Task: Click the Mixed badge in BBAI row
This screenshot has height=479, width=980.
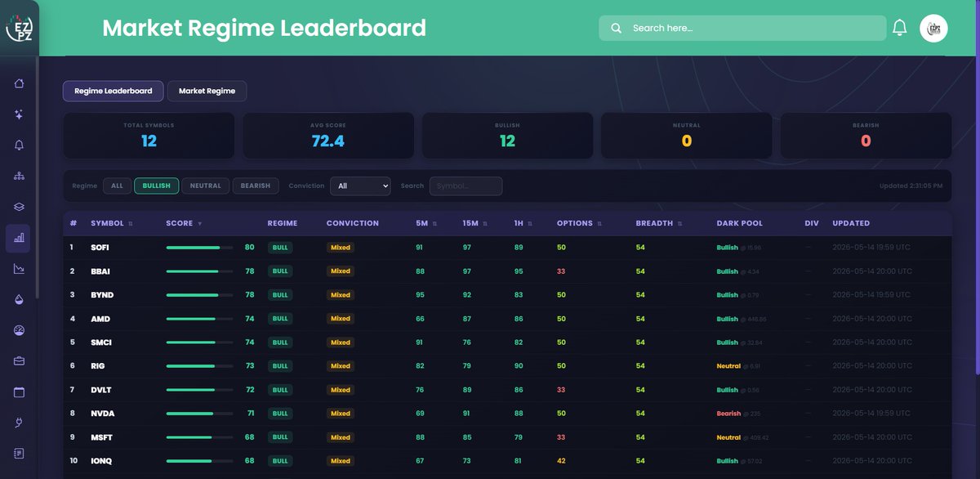Action: (341, 271)
